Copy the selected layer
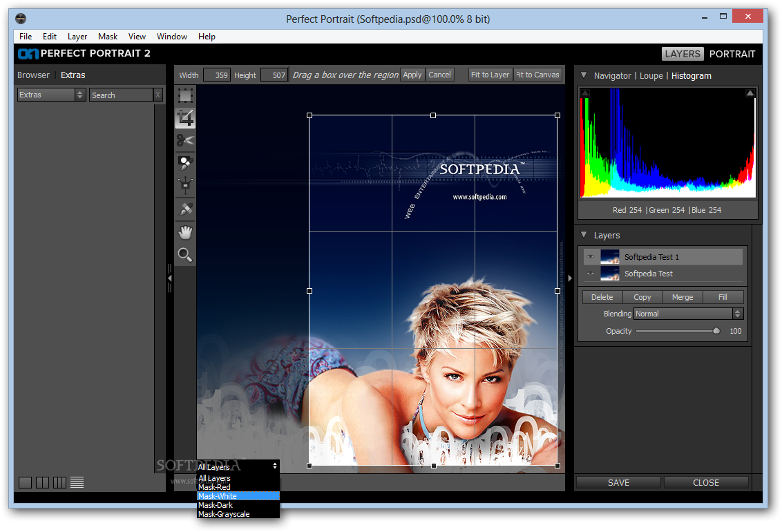This screenshot has height=532, width=782. click(642, 297)
